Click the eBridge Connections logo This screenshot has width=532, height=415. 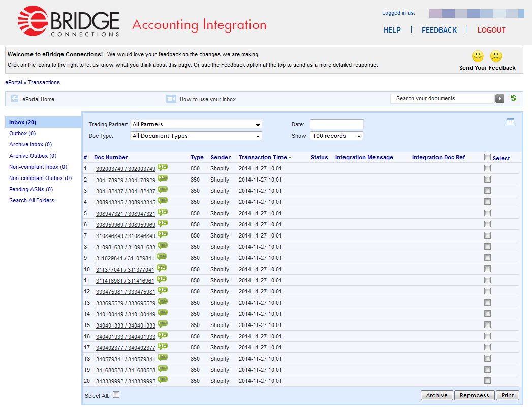coord(68,22)
